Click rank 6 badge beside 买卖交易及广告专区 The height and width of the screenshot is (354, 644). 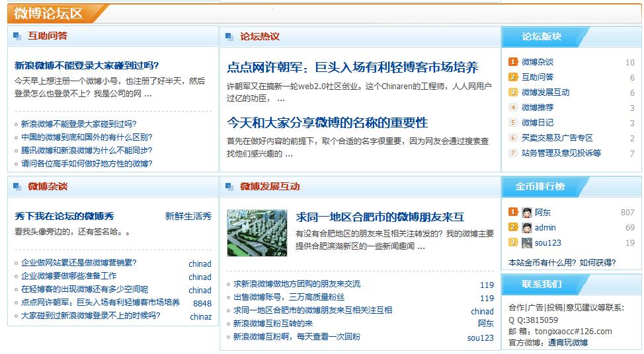pos(513,138)
